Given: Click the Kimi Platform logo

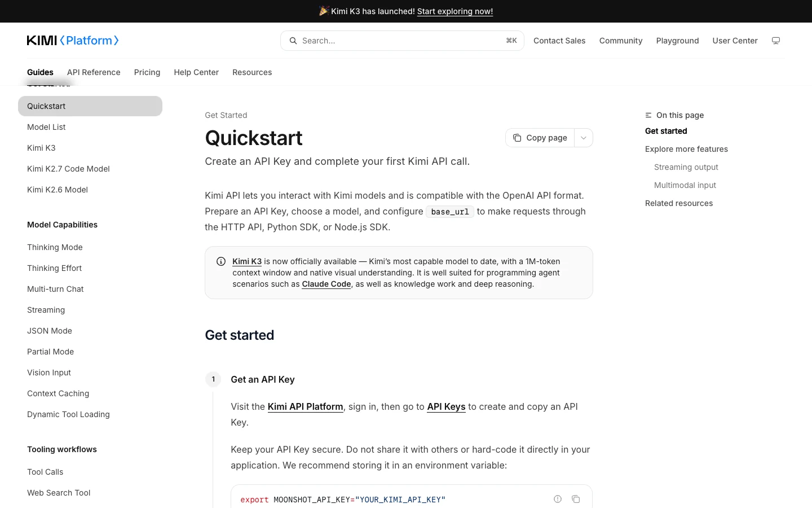Looking at the screenshot, I should pos(73,41).
